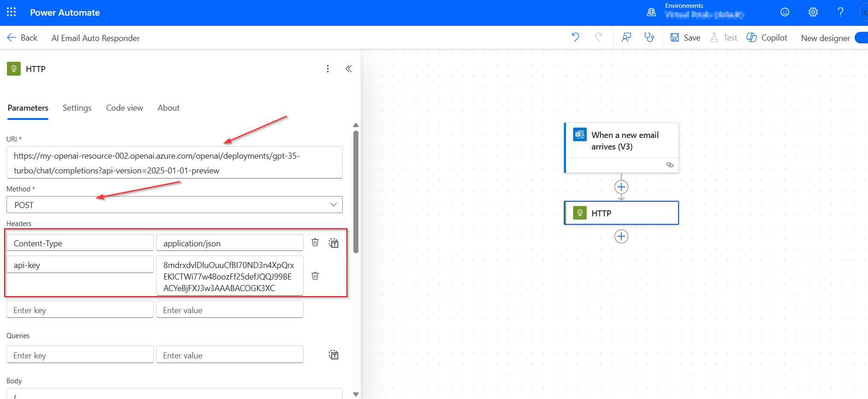Click the panel scroll down arrow
Image resolution: width=868 pixels, height=399 pixels.
pyautogui.click(x=356, y=394)
